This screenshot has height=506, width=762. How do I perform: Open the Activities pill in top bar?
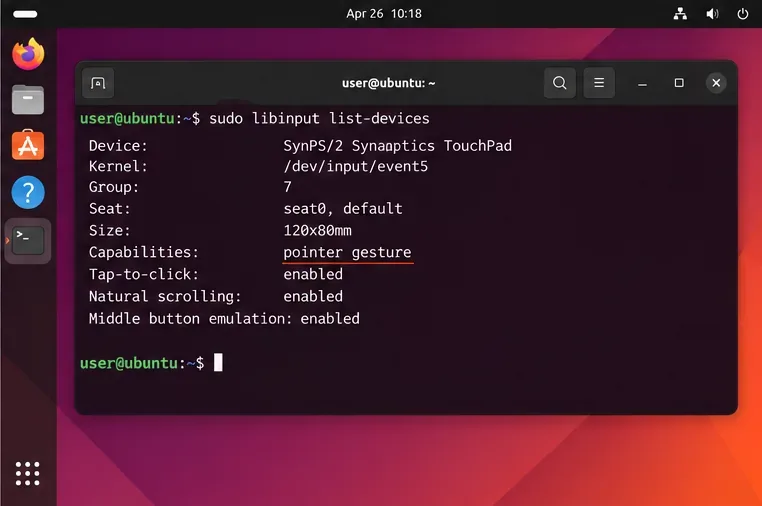click(25, 14)
